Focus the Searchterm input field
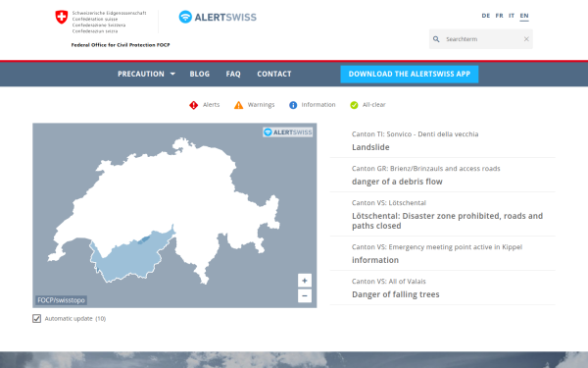The image size is (588, 368). (481, 39)
